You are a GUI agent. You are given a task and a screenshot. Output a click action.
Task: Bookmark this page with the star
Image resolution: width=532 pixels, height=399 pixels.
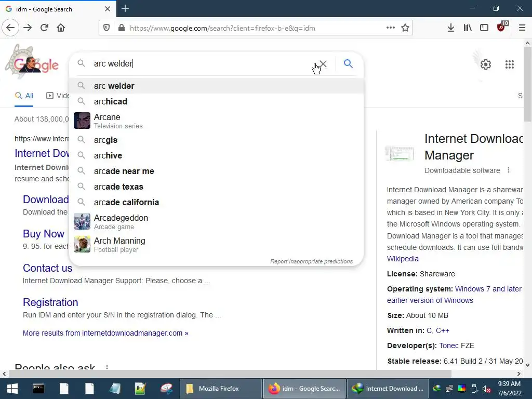click(x=405, y=28)
